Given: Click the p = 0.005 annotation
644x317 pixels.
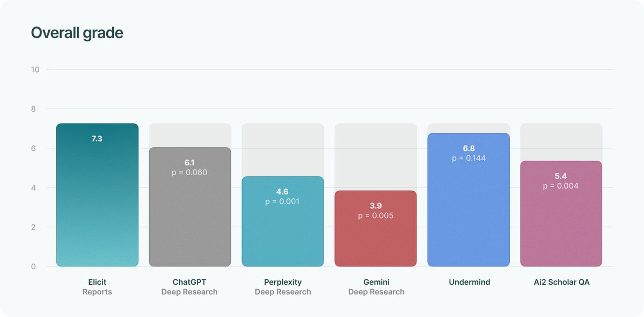Looking at the screenshot, I should [376, 215].
